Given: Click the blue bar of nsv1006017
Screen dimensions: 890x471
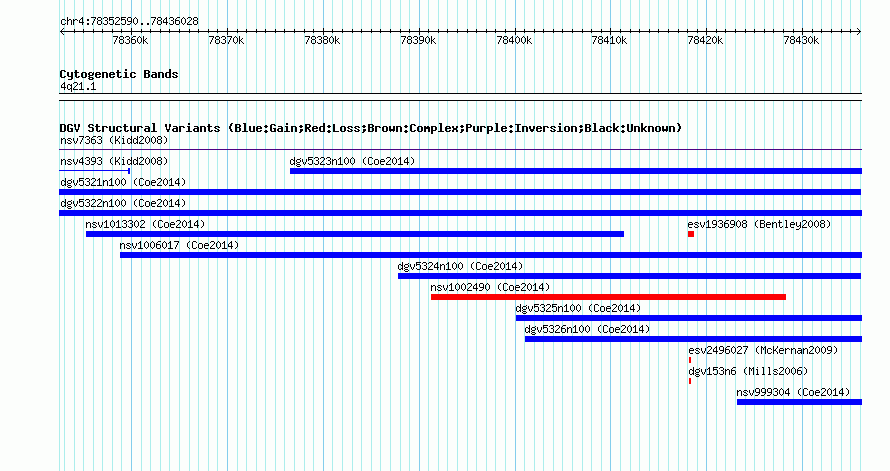Looking at the screenshot, I should 491,255.
